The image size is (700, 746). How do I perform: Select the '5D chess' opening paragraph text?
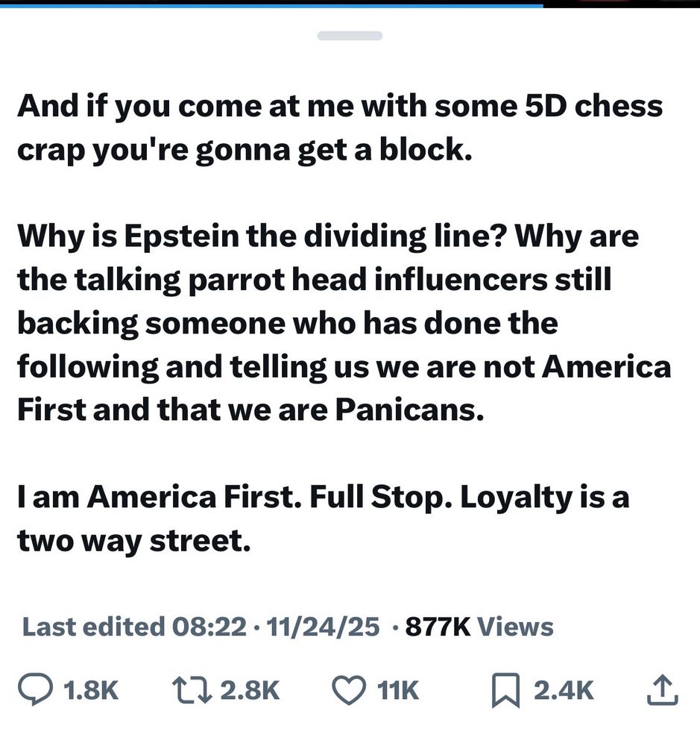click(340, 127)
